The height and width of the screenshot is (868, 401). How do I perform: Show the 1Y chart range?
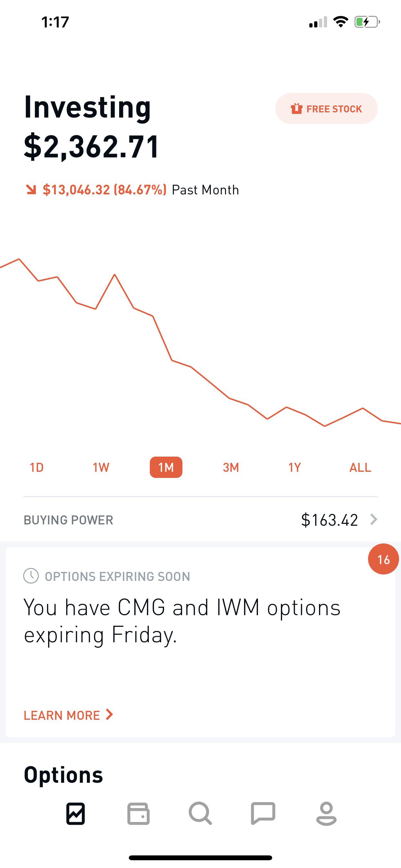[x=294, y=467]
